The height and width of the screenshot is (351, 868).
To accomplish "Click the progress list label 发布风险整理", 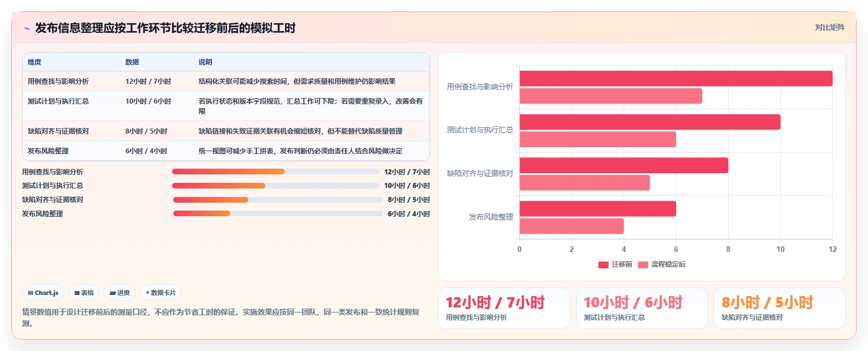I will [42, 214].
